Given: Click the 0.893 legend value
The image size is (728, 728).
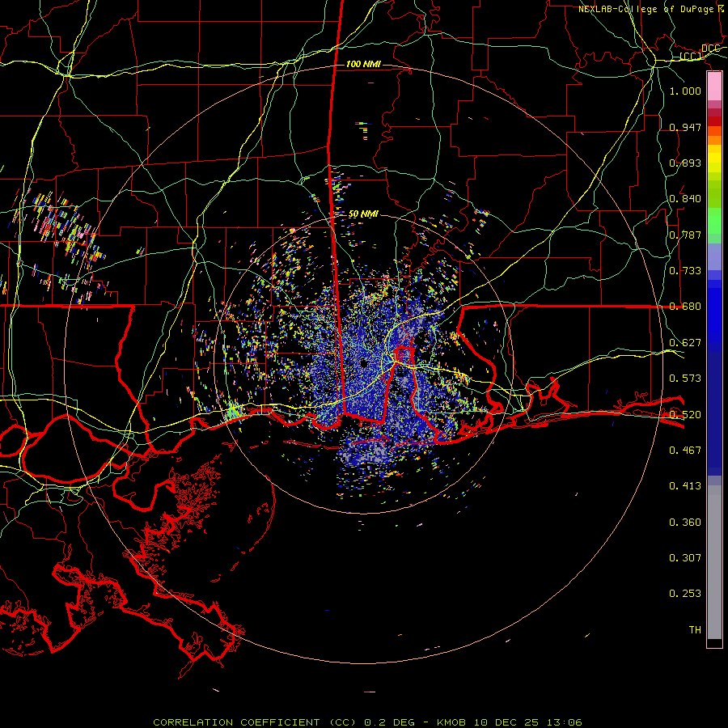Looking at the screenshot, I should pyautogui.click(x=685, y=163).
